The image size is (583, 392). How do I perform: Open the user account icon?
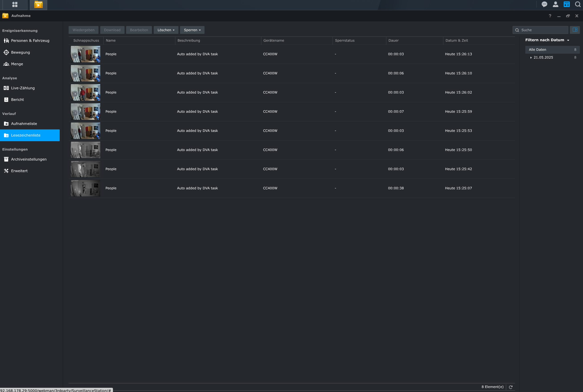(556, 4)
